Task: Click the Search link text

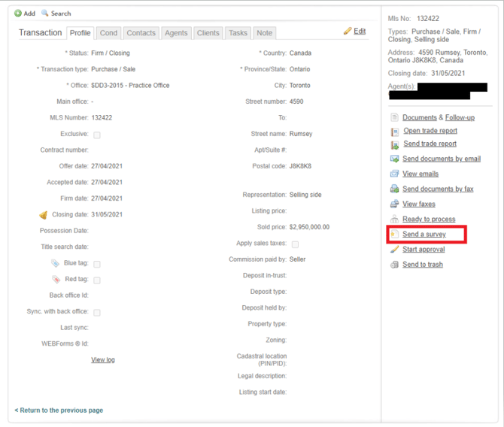Action: (x=61, y=14)
